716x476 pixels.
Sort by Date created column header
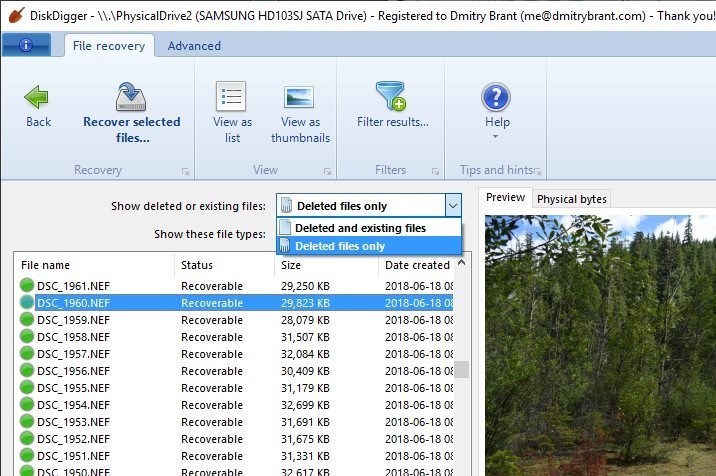pos(417,265)
